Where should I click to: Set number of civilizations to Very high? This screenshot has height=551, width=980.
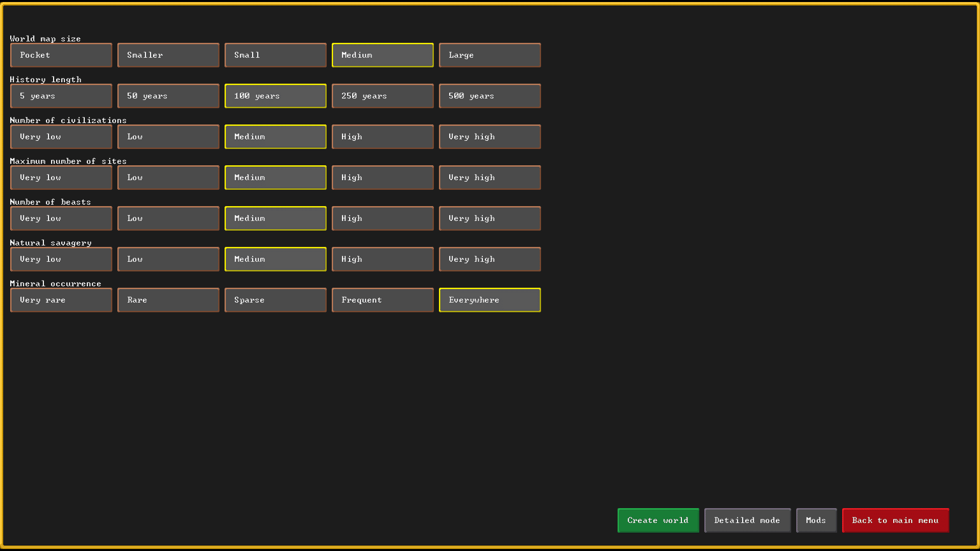(489, 137)
